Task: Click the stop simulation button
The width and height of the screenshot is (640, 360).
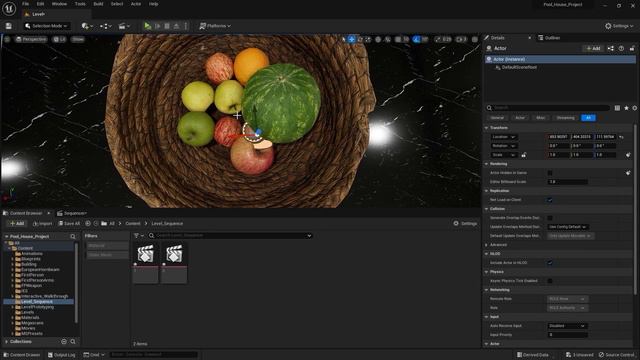Action: (167, 26)
